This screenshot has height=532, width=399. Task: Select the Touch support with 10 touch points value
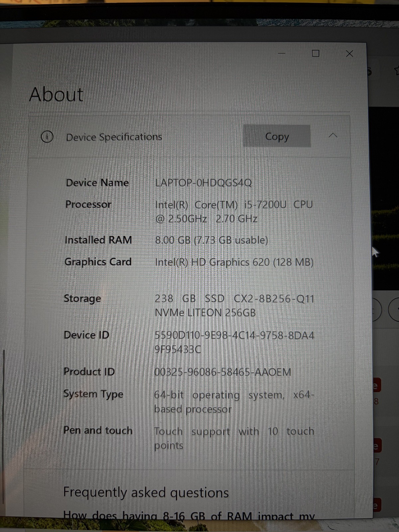[x=234, y=438]
